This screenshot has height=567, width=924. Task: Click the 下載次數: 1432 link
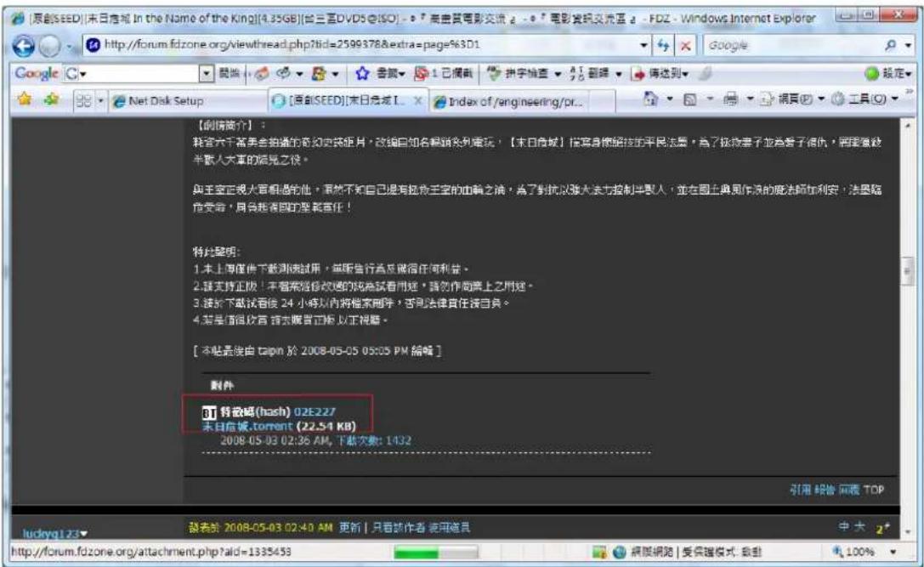[x=374, y=440]
